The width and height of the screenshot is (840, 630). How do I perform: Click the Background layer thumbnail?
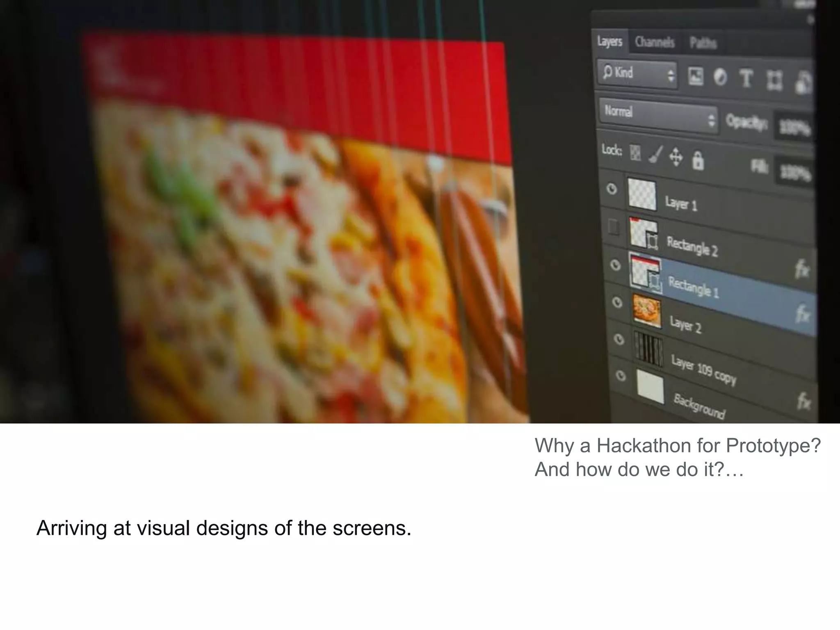click(651, 386)
